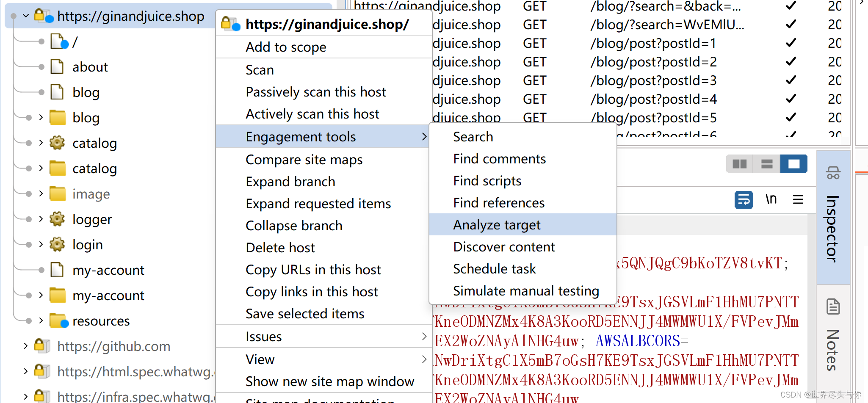Viewport: 868px width, 403px height.
Task: Expand the login node
Action: pos(41,245)
